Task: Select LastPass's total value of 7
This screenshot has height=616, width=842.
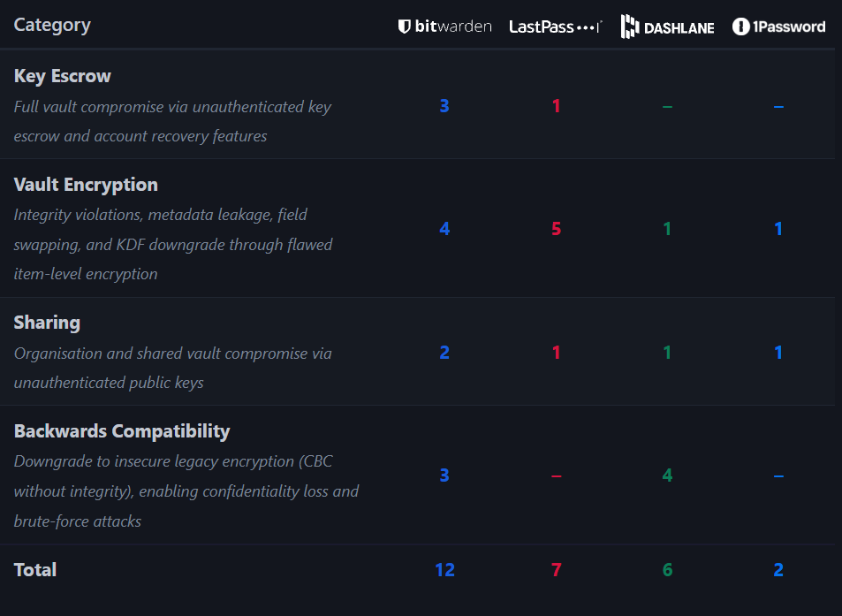Action: tap(556, 570)
